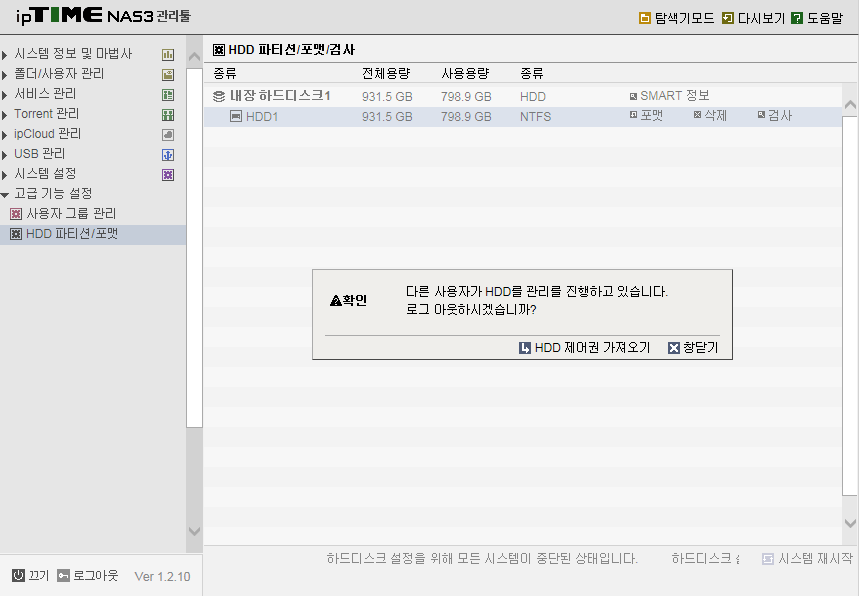
Task: Click HDD 제어권 가져오기 button
Action: coord(585,348)
